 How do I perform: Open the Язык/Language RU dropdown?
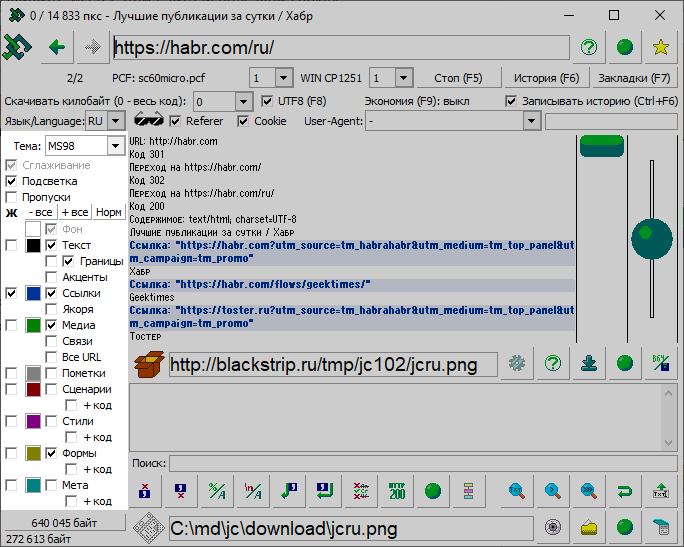pyautogui.click(x=116, y=121)
